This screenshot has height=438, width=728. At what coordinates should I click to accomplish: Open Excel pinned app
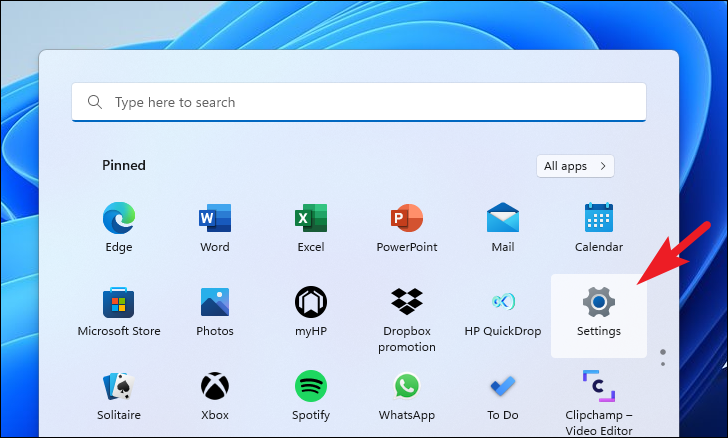tap(311, 227)
